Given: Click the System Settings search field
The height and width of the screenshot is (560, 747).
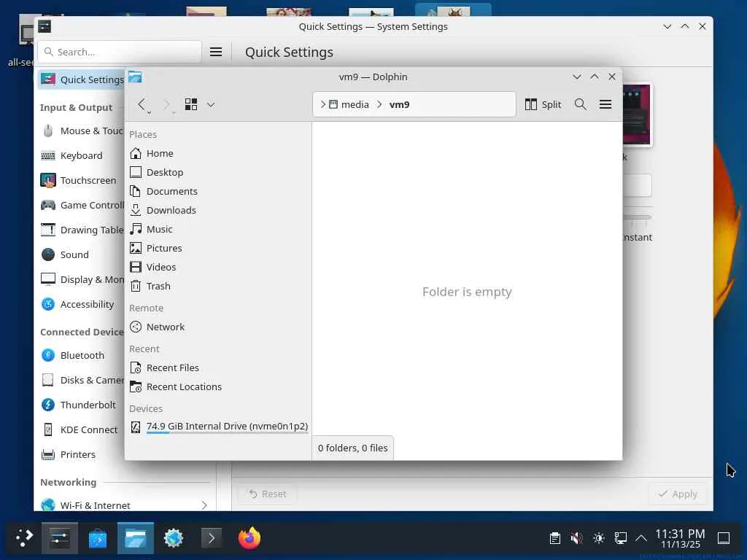Looking at the screenshot, I should click(x=120, y=52).
